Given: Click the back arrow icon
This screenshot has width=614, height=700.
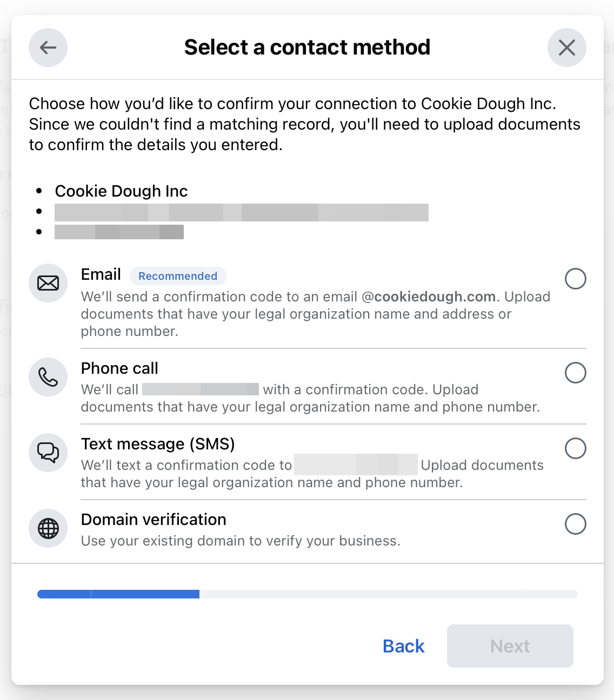Looking at the screenshot, I should (48, 48).
